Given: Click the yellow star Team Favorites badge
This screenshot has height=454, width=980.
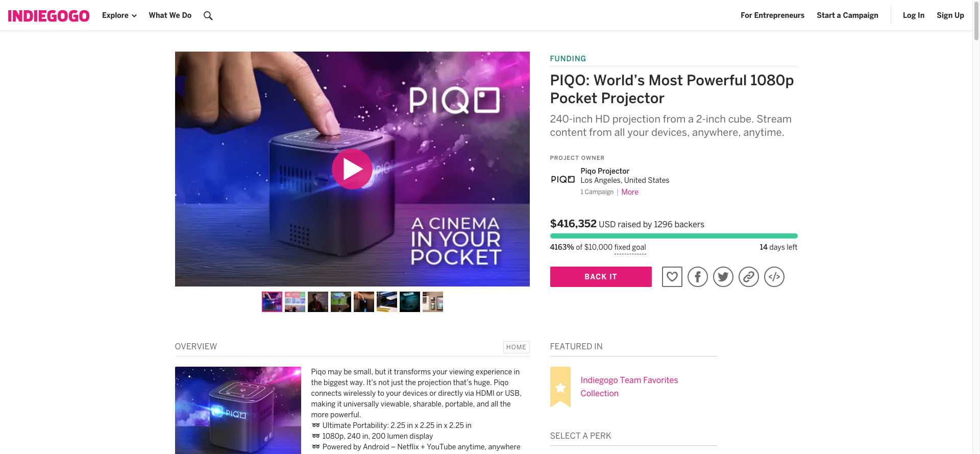Looking at the screenshot, I should 560,387.
